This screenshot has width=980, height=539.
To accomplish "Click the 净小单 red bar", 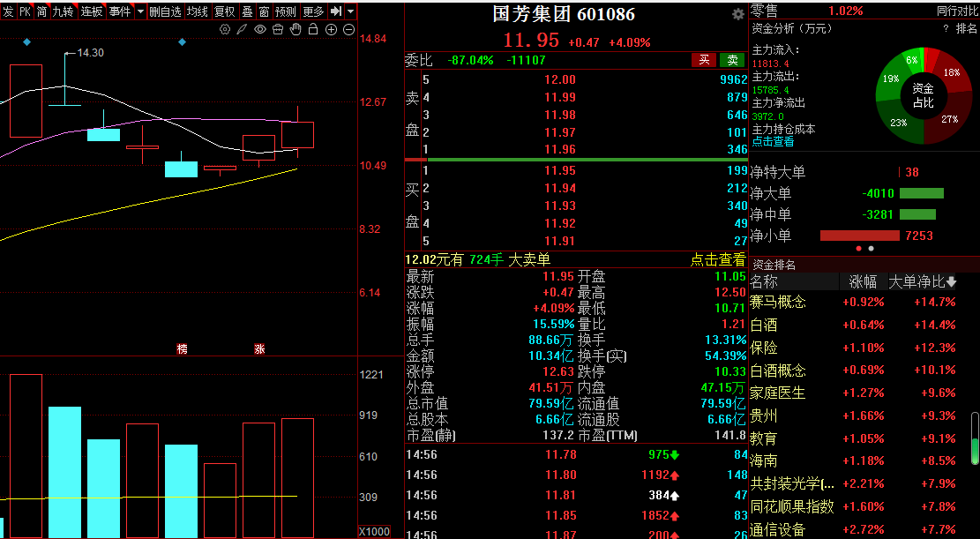I will pos(860,236).
